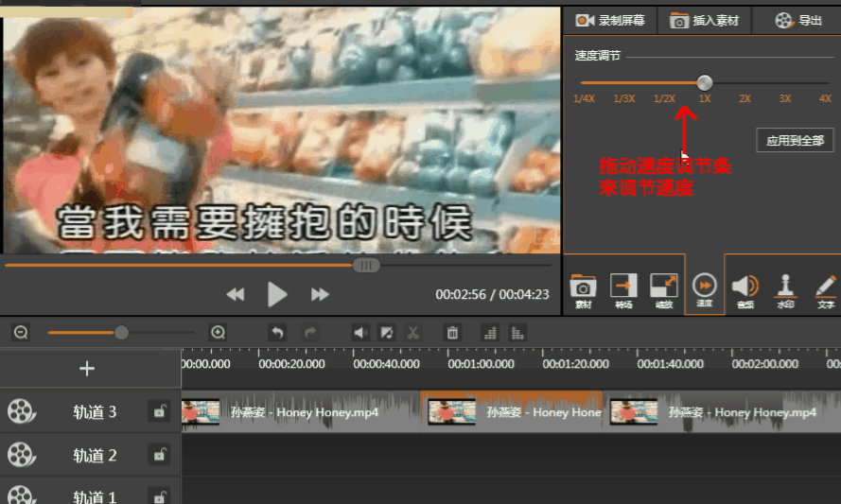Click the speed slider handle at 1X
The width and height of the screenshot is (841, 504).
tap(704, 82)
